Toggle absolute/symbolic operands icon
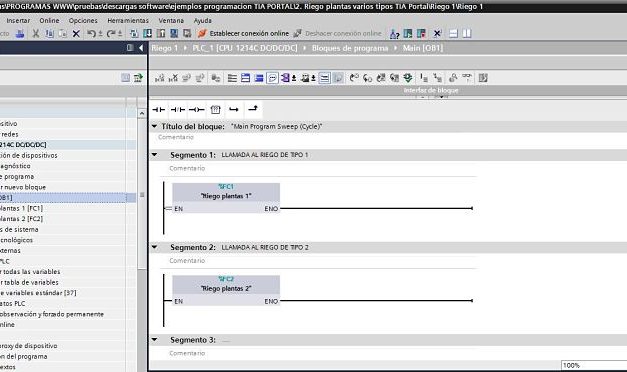627x372 pixels. coord(285,78)
